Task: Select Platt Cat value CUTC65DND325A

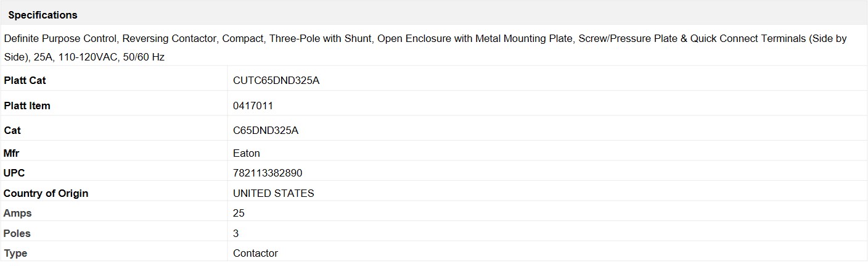Action: click(x=276, y=80)
